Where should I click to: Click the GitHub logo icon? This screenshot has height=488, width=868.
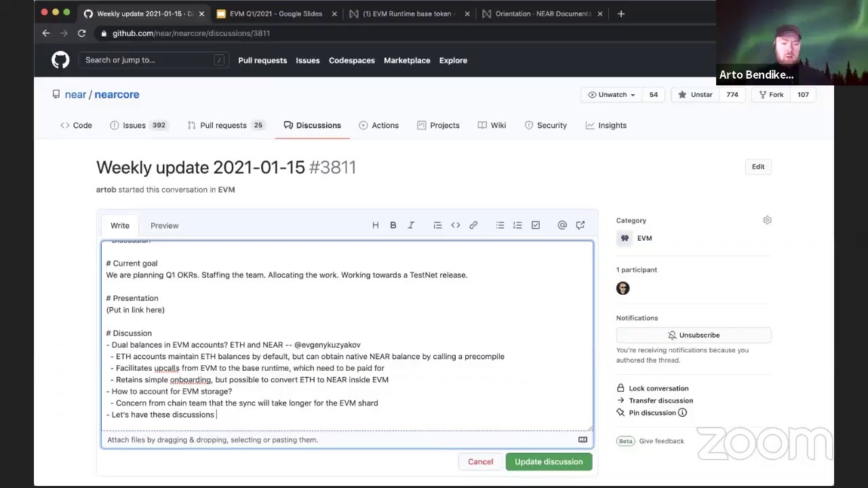pyautogui.click(x=60, y=60)
